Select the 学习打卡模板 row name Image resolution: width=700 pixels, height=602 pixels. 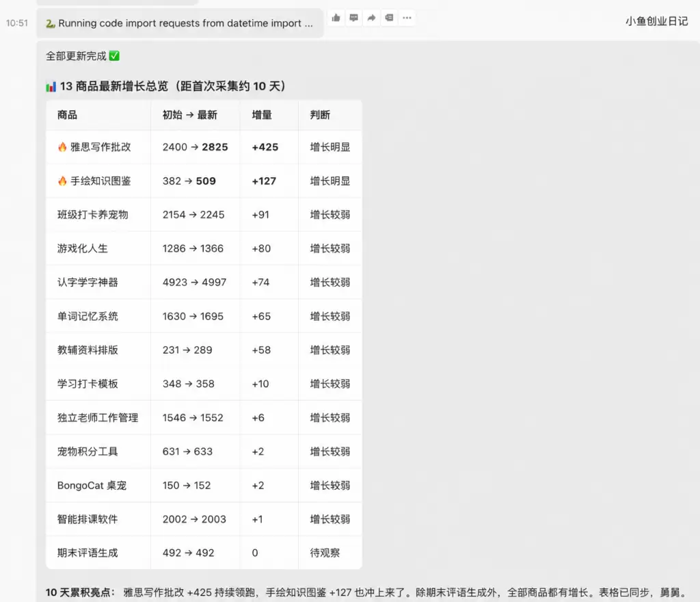pyautogui.click(x=87, y=384)
